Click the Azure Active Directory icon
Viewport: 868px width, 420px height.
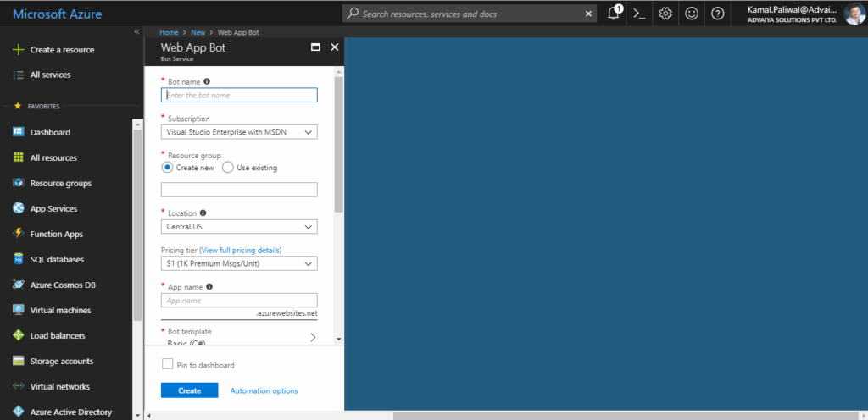[19, 412]
